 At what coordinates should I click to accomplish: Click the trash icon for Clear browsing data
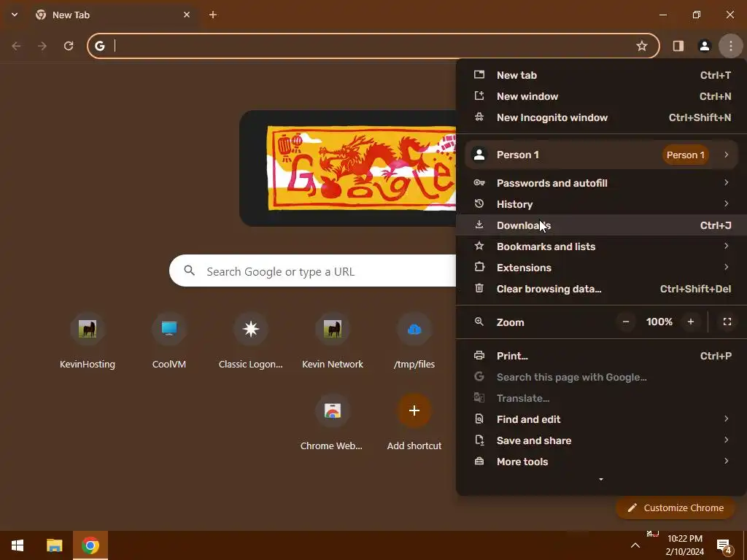(479, 289)
